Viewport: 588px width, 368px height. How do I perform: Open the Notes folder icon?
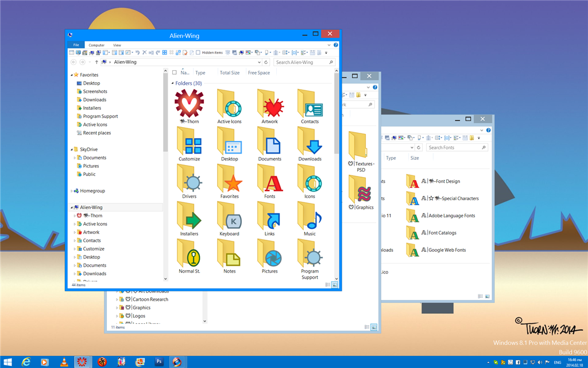(x=230, y=253)
